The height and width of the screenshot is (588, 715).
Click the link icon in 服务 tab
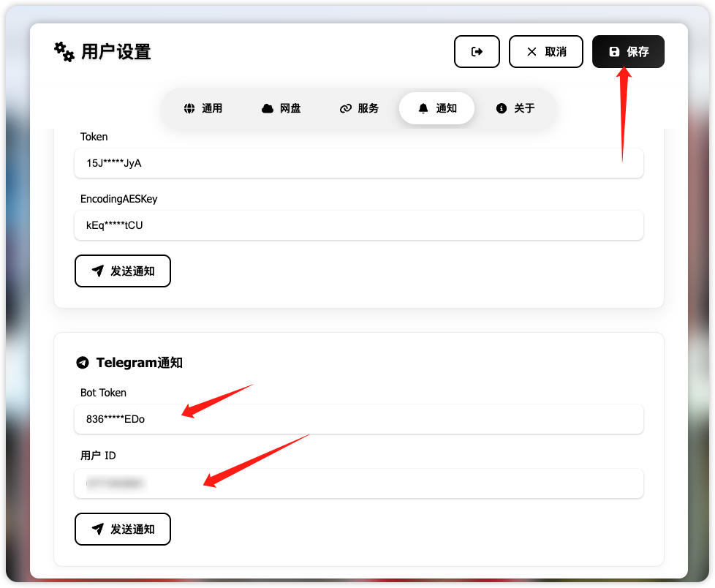coord(346,108)
